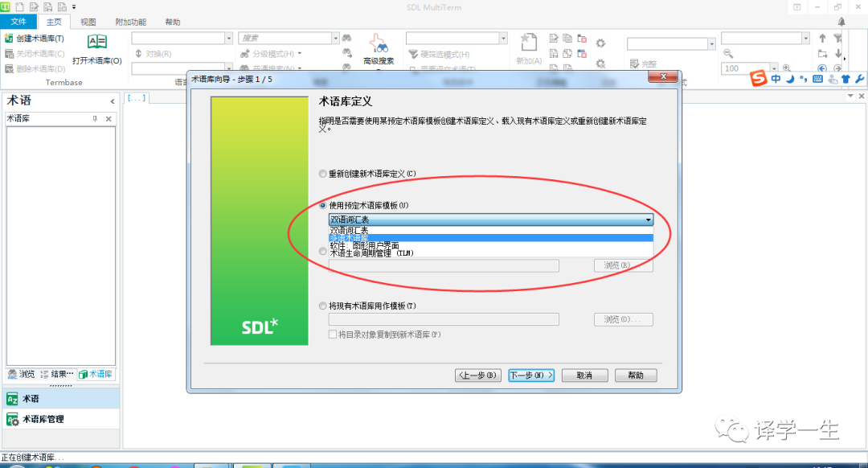Image resolution: width=868 pixels, height=468 pixels.
Task: Toggle Chinese input mode 中 on IME bar
Action: pyautogui.click(x=776, y=79)
